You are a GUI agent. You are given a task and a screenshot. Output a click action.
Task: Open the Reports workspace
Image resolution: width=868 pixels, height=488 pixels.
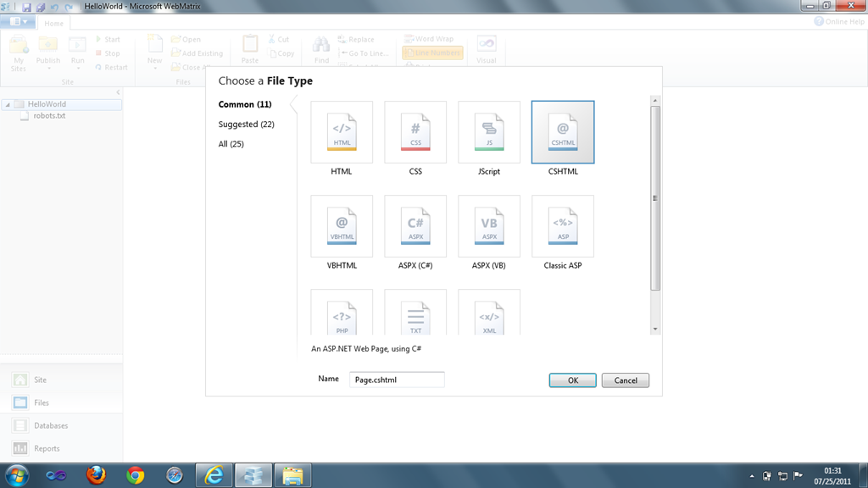(61, 449)
